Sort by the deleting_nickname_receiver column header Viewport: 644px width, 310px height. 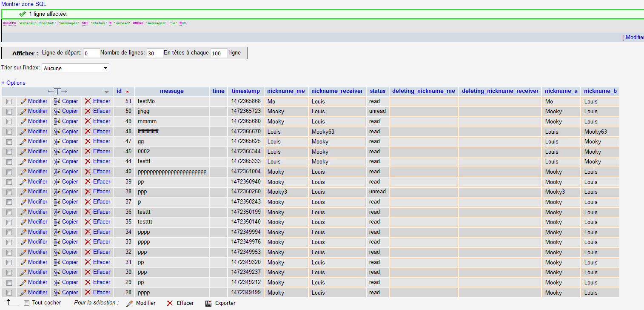pyautogui.click(x=500, y=91)
